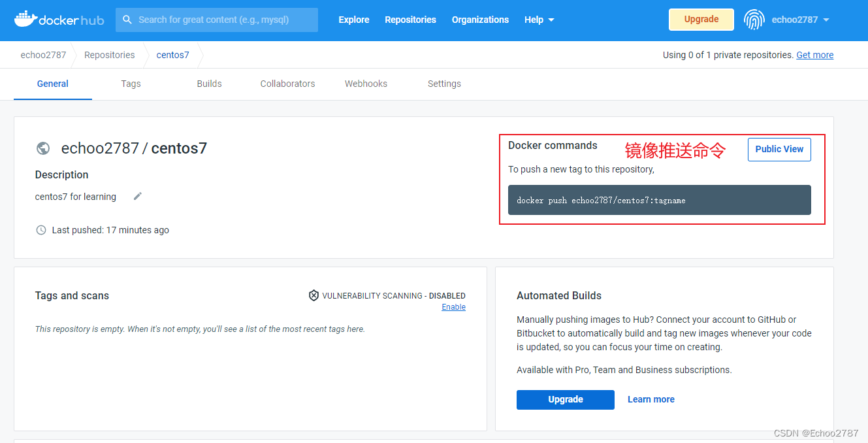Click 'This repository is empty' message
The image size is (868, 443).
click(200, 329)
